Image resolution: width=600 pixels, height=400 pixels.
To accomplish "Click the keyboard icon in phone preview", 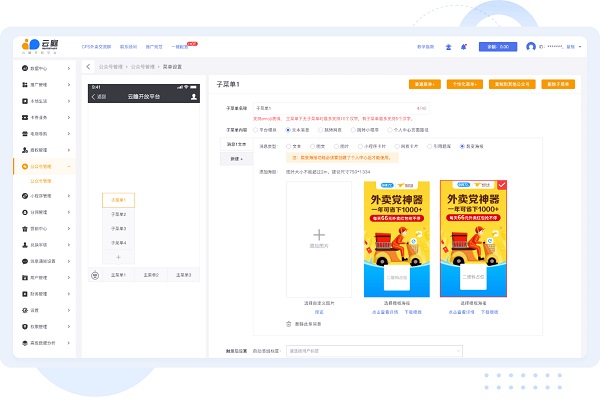I will tap(95, 274).
